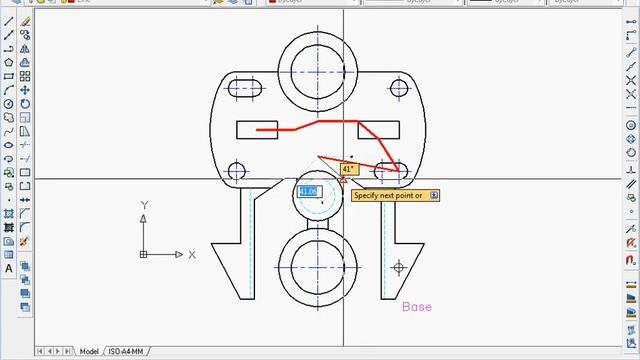Enable Nearest object snap
This screenshot has width=640, height=360.
click(x=631, y=229)
